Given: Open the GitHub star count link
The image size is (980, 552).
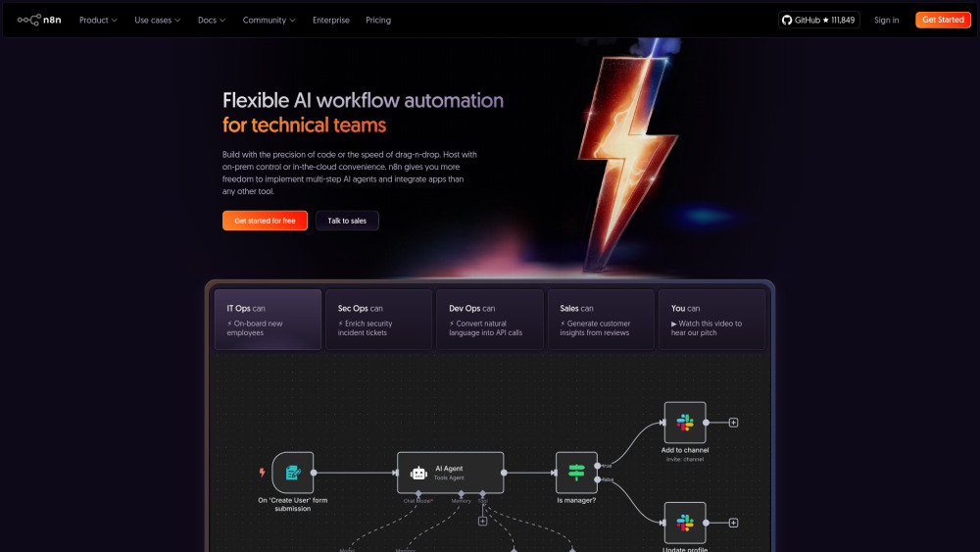Looking at the screenshot, I should (x=818, y=20).
